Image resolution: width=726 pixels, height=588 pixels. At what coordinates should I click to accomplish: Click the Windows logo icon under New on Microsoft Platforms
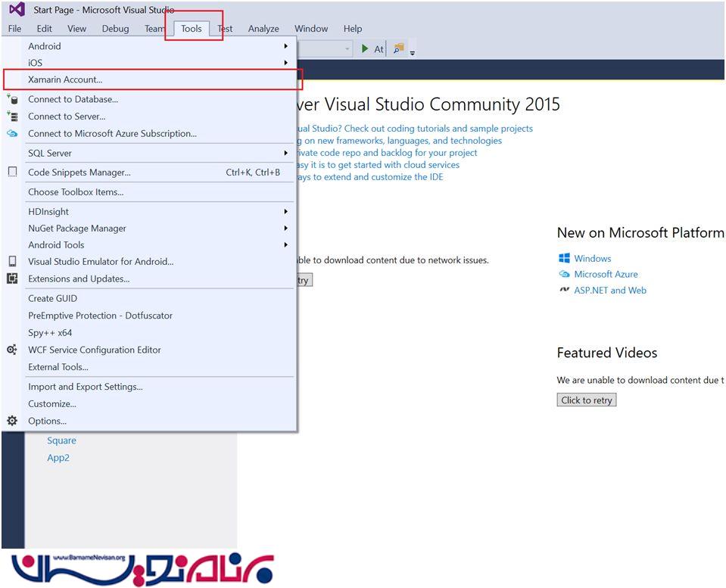[564, 258]
